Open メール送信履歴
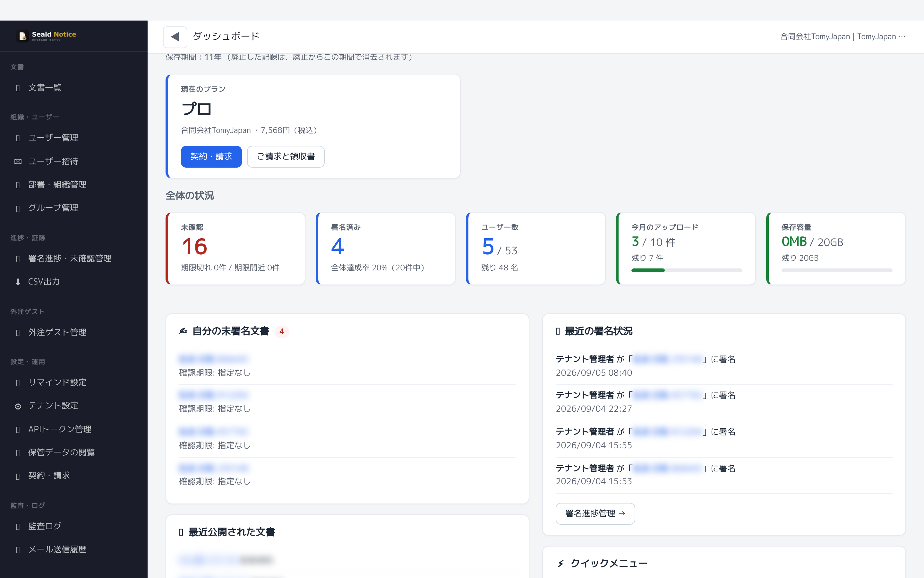Image resolution: width=924 pixels, height=578 pixels. coord(74,550)
